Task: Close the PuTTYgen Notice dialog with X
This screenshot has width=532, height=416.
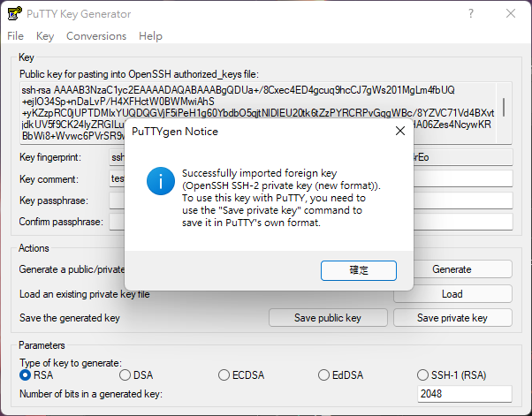Action: [x=399, y=131]
